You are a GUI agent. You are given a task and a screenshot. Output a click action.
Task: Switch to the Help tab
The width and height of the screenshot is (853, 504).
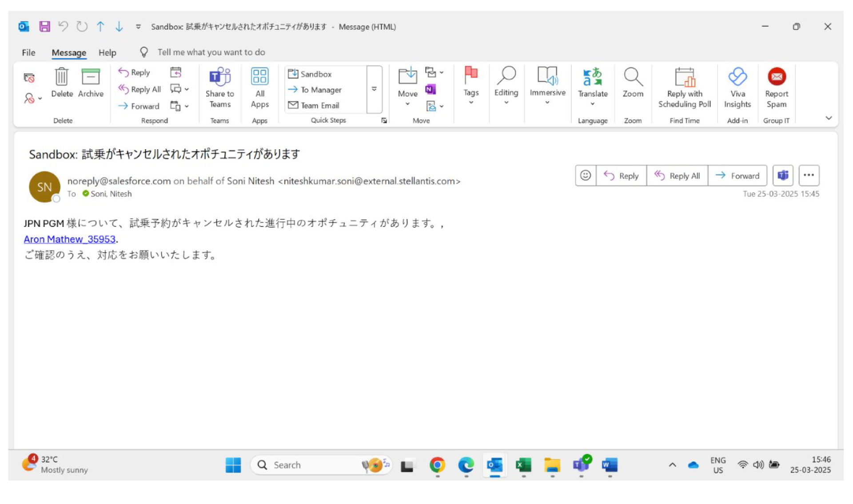click(x=107, y=52)
